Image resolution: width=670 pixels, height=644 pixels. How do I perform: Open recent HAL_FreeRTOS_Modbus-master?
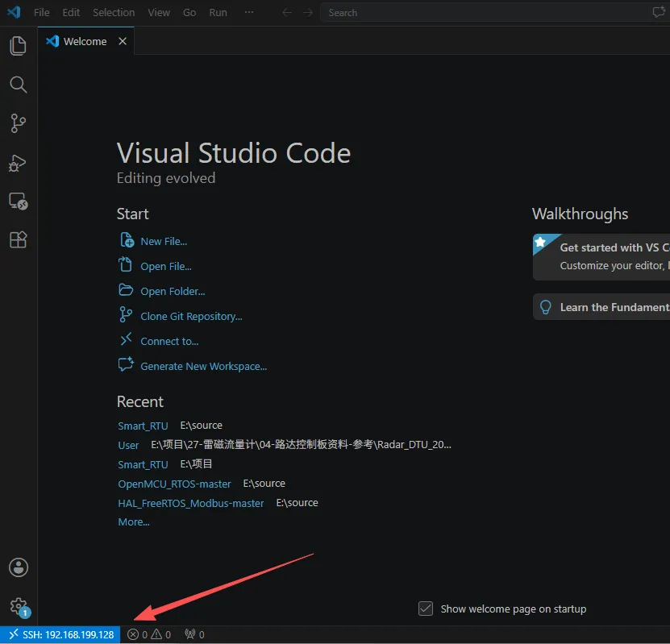pyautogui.click(x=190, y=503)
